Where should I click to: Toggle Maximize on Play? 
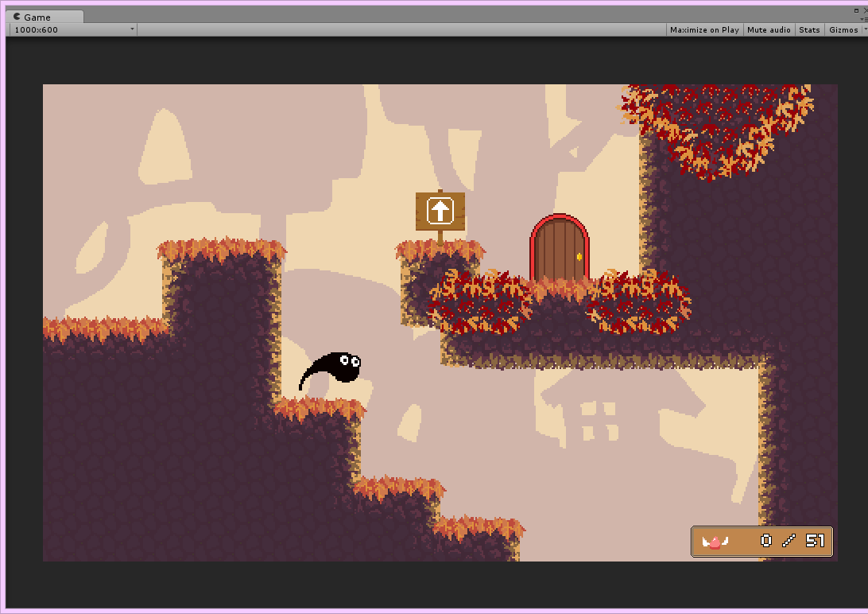pos(704,30)
